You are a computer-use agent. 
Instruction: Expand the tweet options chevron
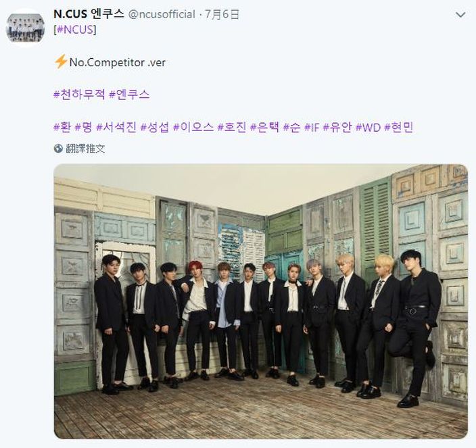460,15
